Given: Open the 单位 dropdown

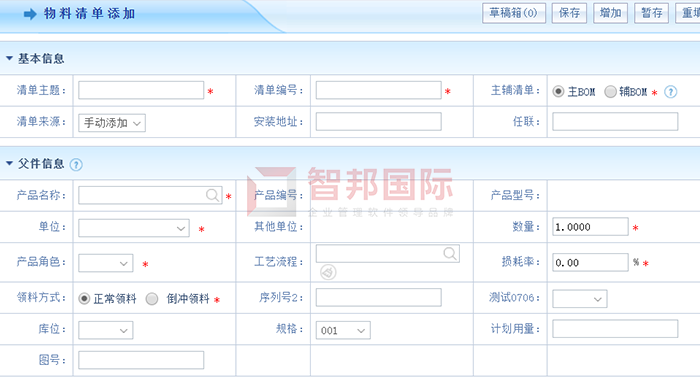Looking at the screenshot, I should pyautogui.click(x=134, y=228).
